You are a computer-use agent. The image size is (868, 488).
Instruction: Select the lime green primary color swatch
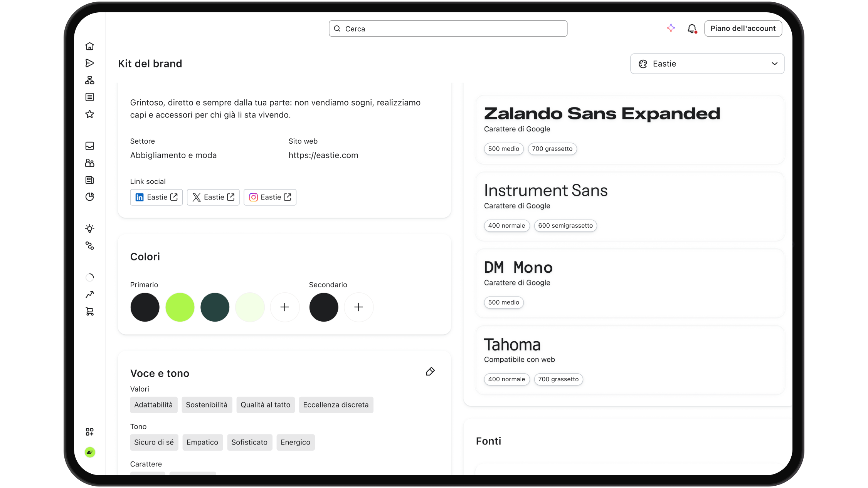pyautogui.click(x=180, y=307)
